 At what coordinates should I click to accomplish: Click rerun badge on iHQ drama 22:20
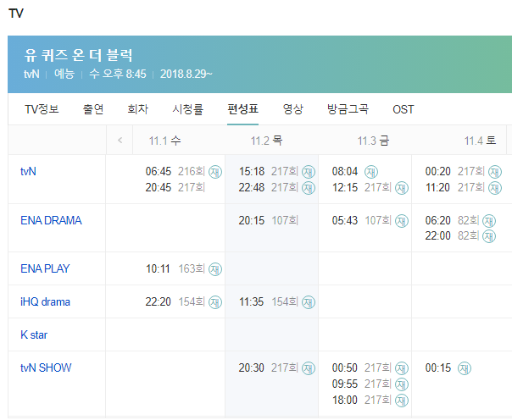click(215, 302)
